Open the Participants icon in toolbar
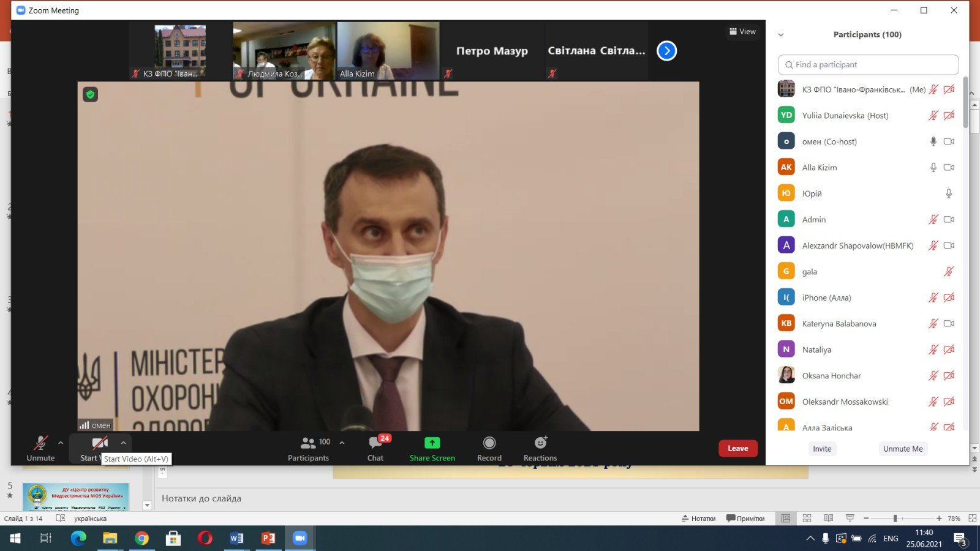The height and width of the screenshot is (551, 980). pos(308,443)
